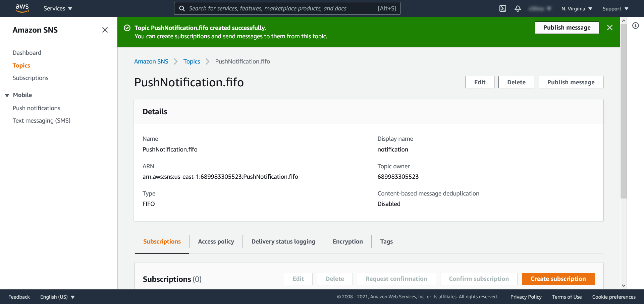This screenshot has height=304, width=644.
Task: Go to Dashboard in sidebar
Action: [27, 53]
